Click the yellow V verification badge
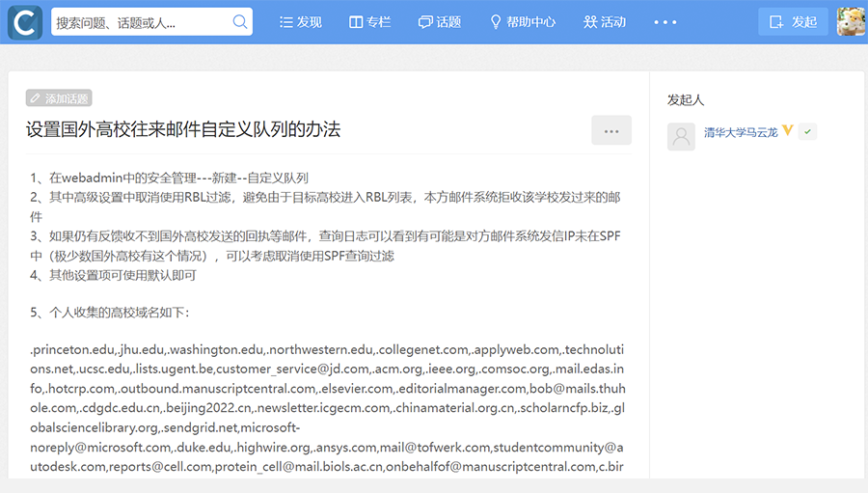The image size is (868, 493). 788,131
